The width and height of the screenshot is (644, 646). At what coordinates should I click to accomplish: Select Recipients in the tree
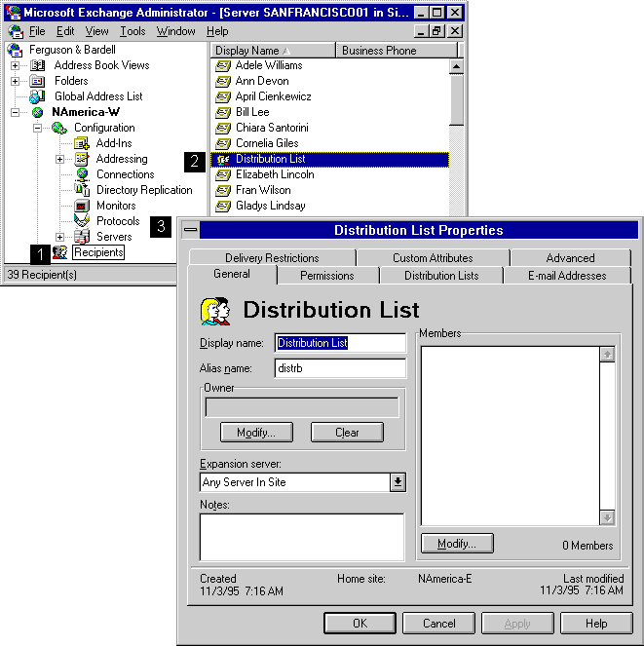click(98, 252)
